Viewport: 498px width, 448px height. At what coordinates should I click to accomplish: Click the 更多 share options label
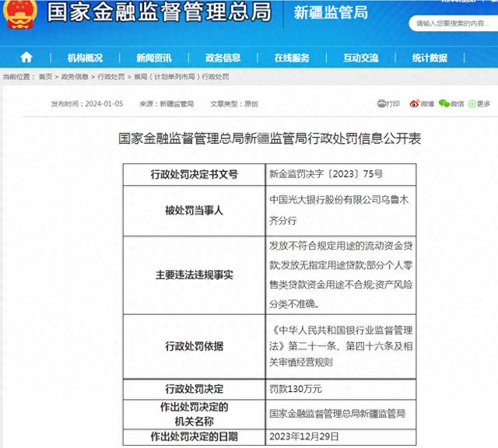click(x=483, y=103)
